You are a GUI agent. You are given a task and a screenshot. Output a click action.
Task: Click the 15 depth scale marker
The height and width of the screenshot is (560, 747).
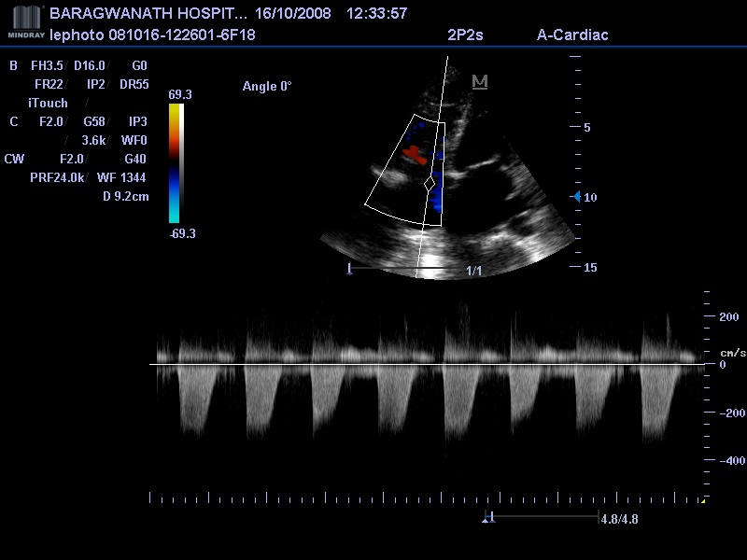coord(590,267)
